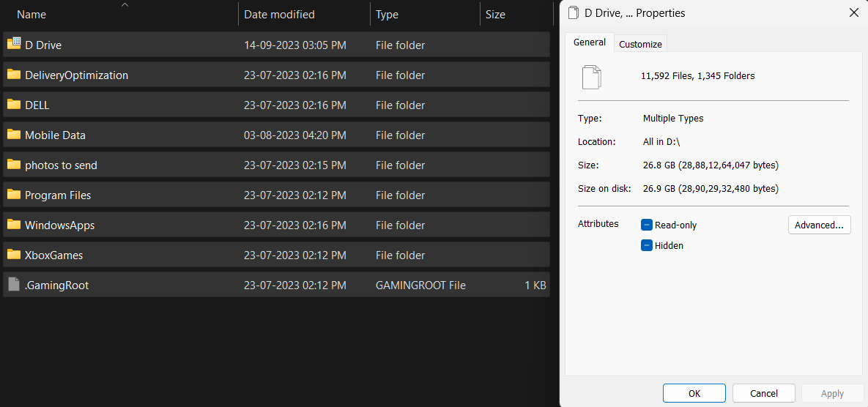Click the 23-07-2023 02:15 PM date
This screenshot has width=868, height=407.
(x=295, y=165)
